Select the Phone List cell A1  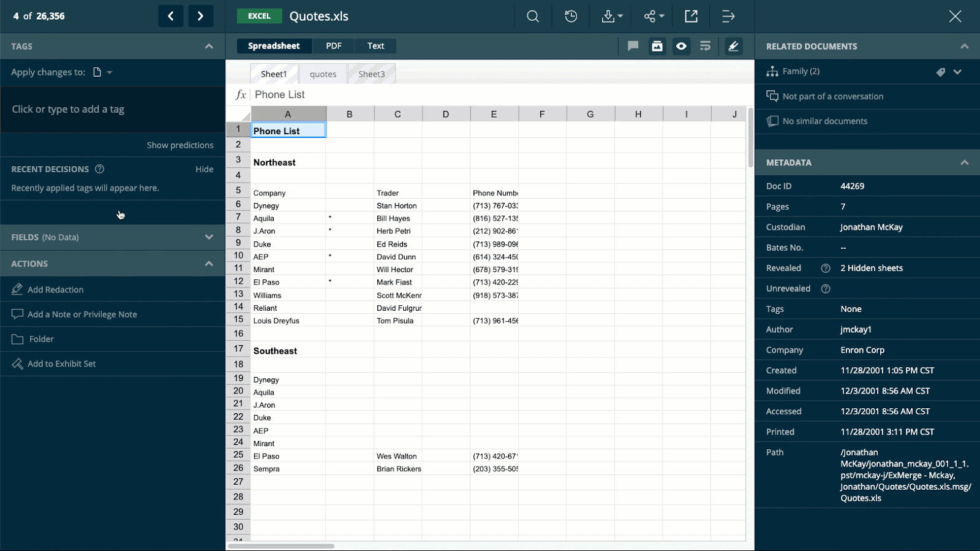pos(288,130)
